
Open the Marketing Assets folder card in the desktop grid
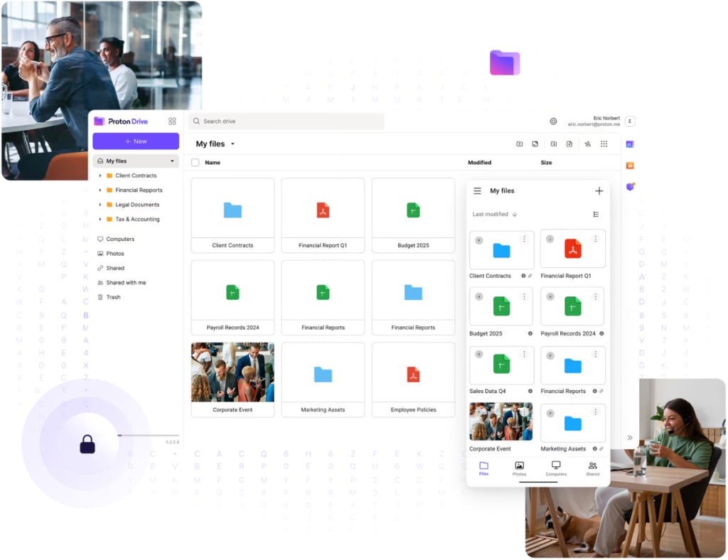coord(323,379)
